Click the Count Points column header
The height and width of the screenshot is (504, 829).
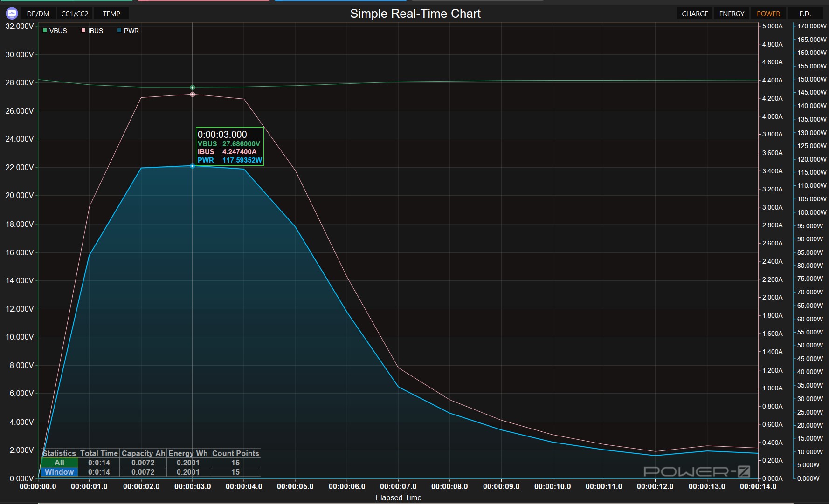coord(235,453)
